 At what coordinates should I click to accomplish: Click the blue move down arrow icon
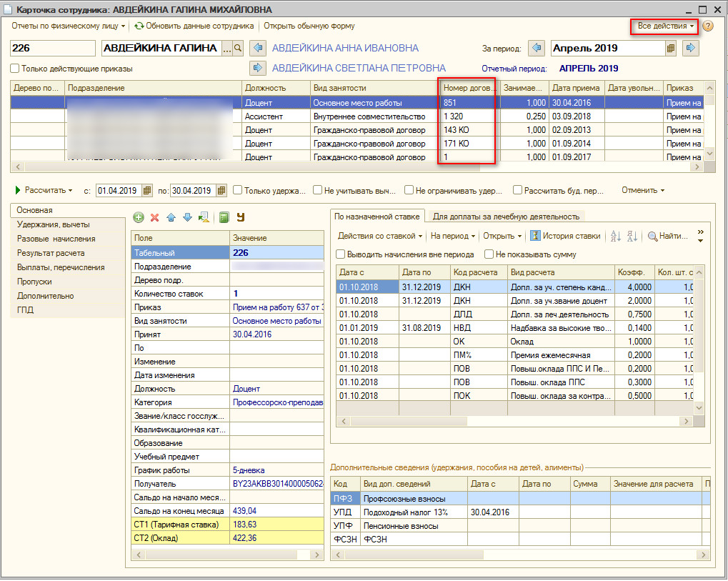tap(187, 217)
